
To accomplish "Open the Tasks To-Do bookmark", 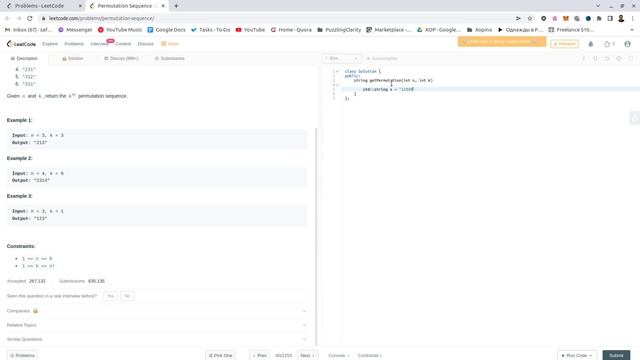I will pyautogui.click(x=211, y=30).
